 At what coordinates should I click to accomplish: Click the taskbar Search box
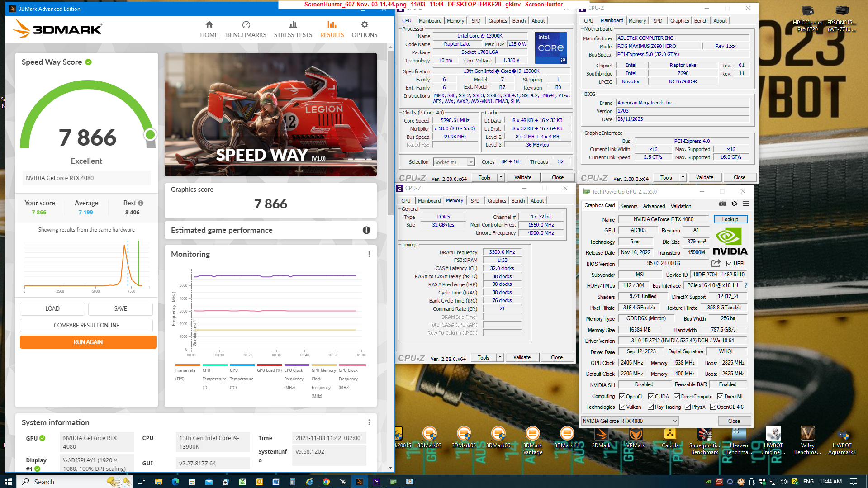coord(75,482)
